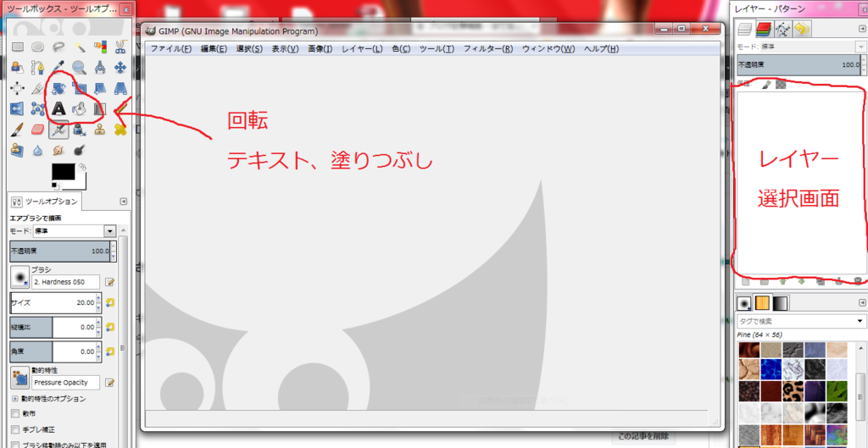Viewport: 868px width, 448px height.
Task: Adjust the サイズ slider
Action: [53, 302]
